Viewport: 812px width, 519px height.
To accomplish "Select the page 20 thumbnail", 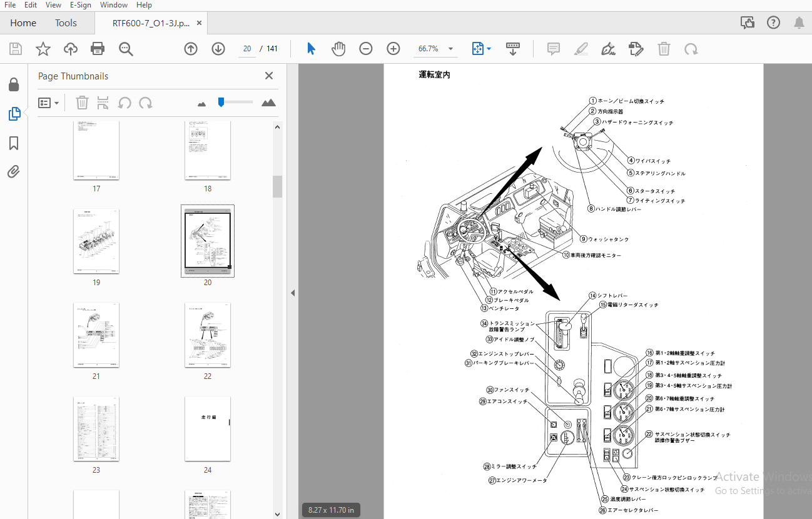I will (x=208, y=241).
